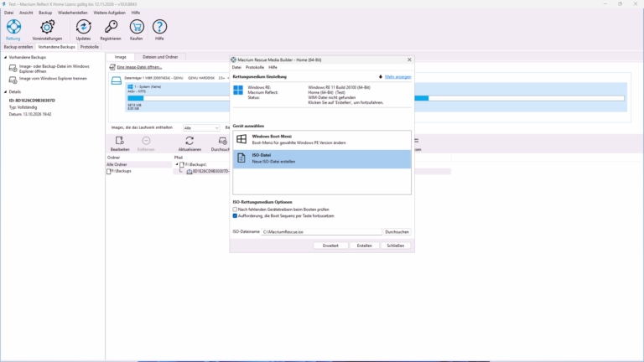The image size is (644, 362).
Task: Click Durchsuchen icon in main window toolbar
Action: [222, 141]
